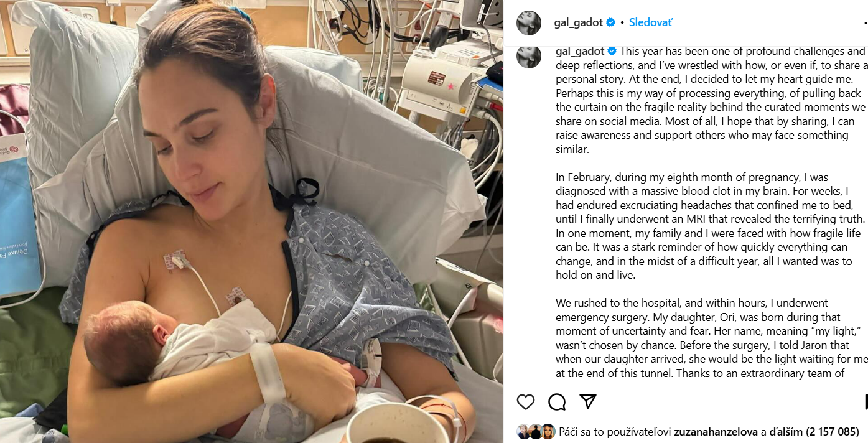Image resolution: width=868 pixels, height=443 pixels.
Task: Click the hospital photo of mother and baby
Action: (251, 222)
